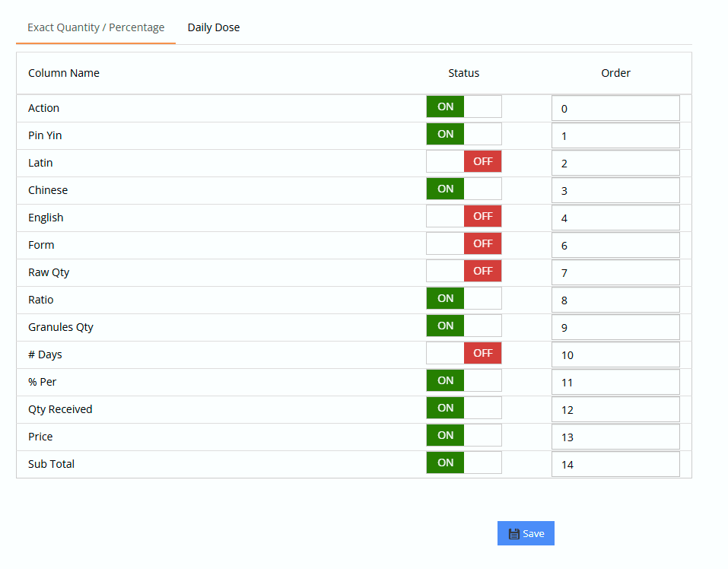Focus the # Days order field
The height and width of the screenshot is (569, 728).
point(615,354)
